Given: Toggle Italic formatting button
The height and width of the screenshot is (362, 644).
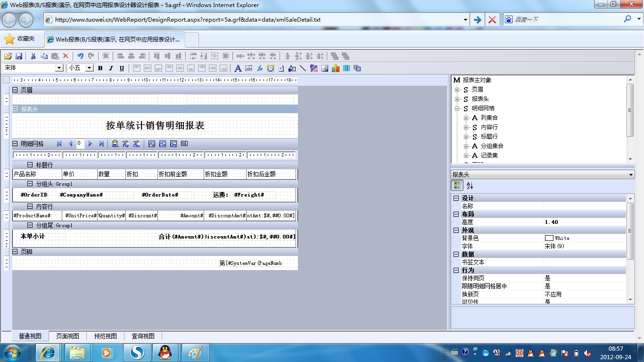Looking at the screenshot, I should (111, 68).
